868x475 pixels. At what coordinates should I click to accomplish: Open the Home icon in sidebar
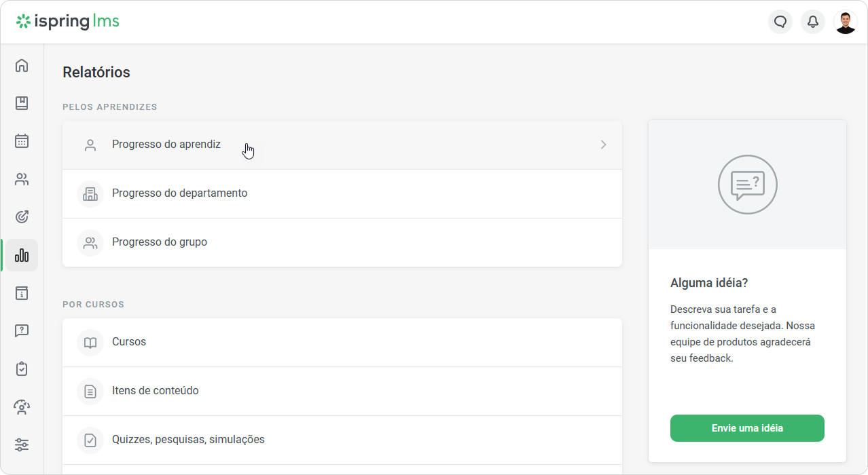[22, 65]
